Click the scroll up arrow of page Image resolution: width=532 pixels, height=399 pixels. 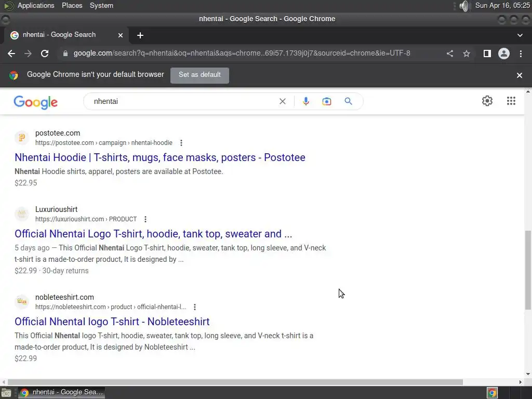[528, 91]
